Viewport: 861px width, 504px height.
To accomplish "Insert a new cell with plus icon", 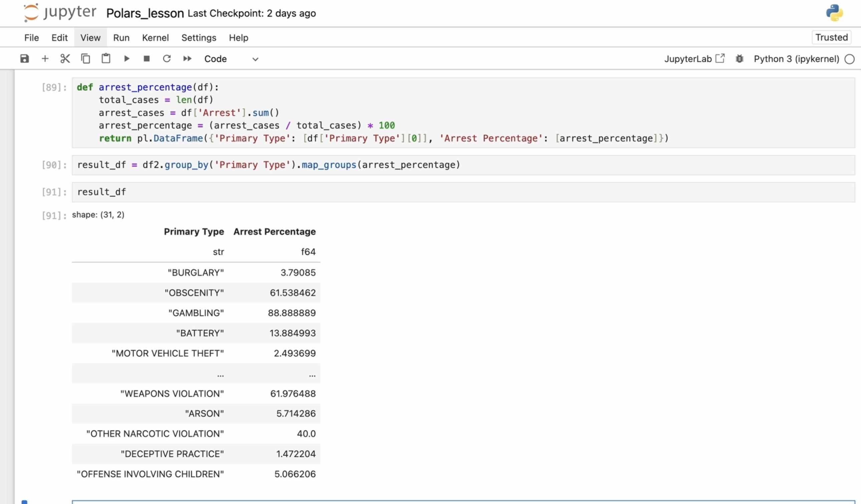I will click(x=45, y=59).
